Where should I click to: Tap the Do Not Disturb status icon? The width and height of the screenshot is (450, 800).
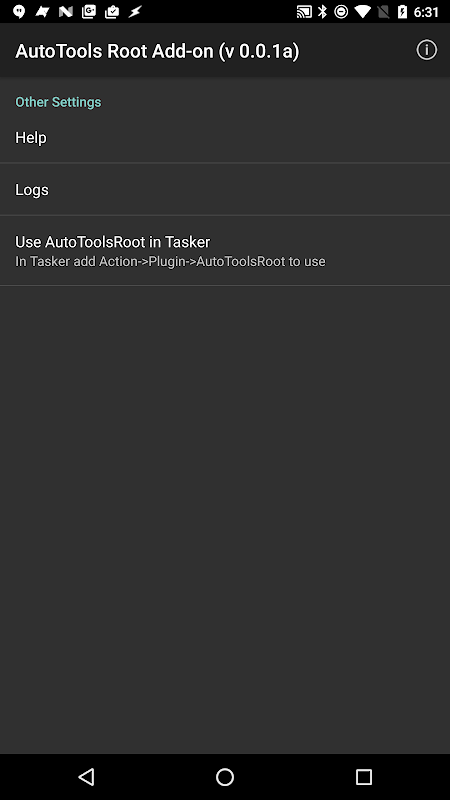(x=341, y=12)
